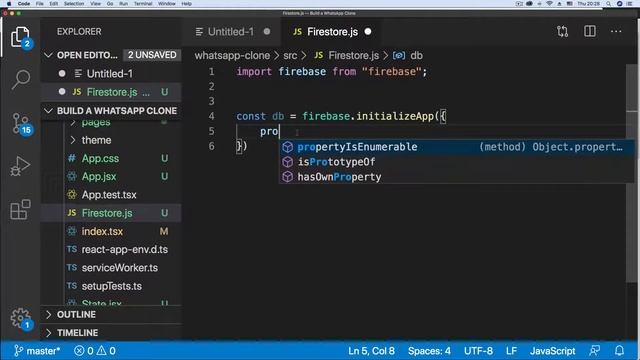Accept the propertyIsEnumerable suggestion

[456, 147]
